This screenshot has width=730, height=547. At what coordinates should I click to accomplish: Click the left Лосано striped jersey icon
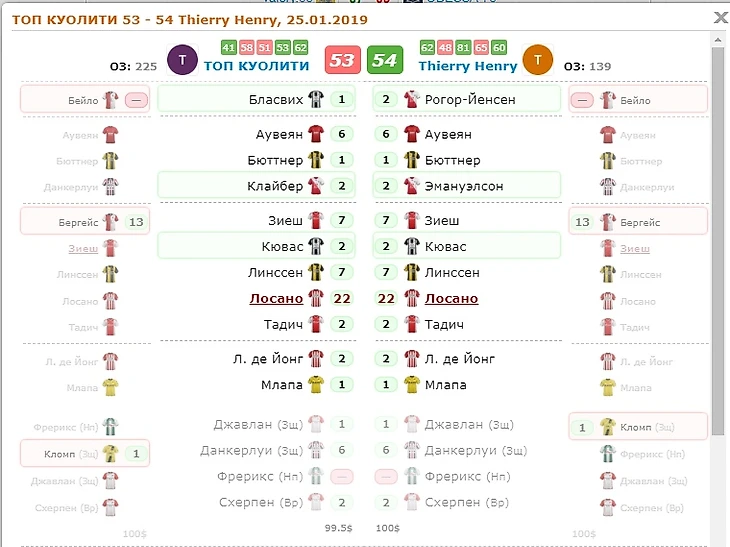coord(316,298)
